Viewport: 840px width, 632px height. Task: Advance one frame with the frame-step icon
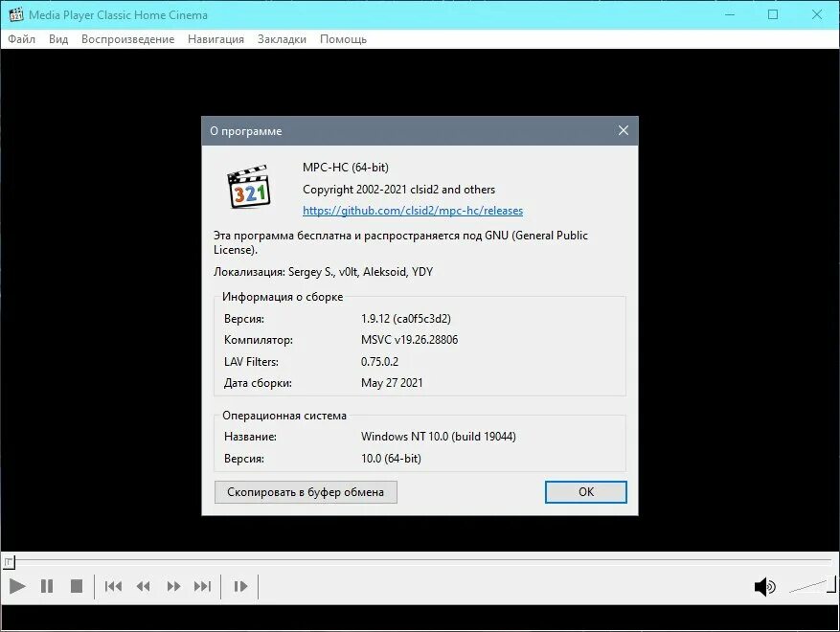pyautogui.click(x=240, y=586)
